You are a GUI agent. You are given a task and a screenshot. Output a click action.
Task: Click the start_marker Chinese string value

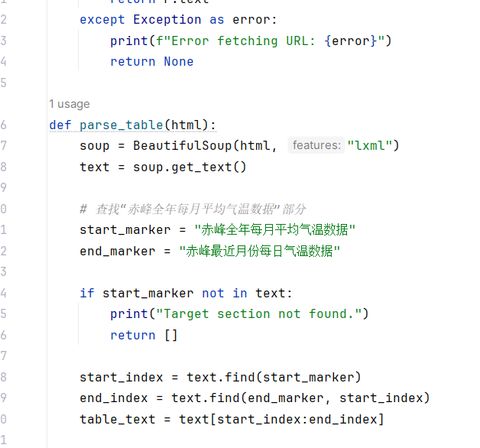[x=274, y=229]
